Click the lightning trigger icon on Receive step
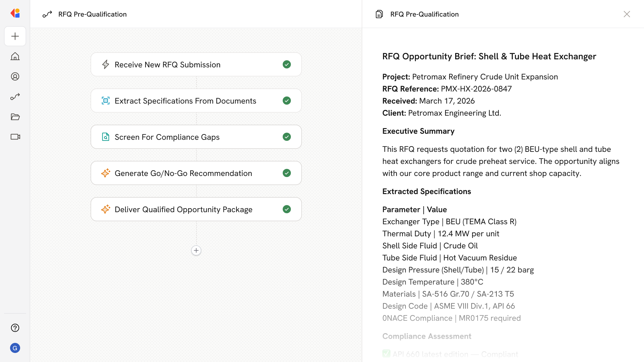This screenshot has width=644, height=362. coord(106,64)
